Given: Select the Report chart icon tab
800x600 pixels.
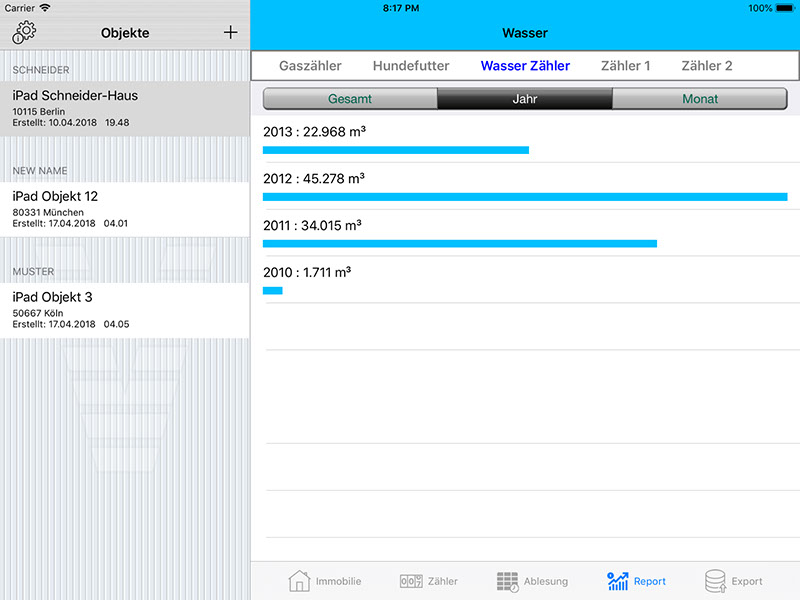Looking at the screenshot, I should [618, 581].
